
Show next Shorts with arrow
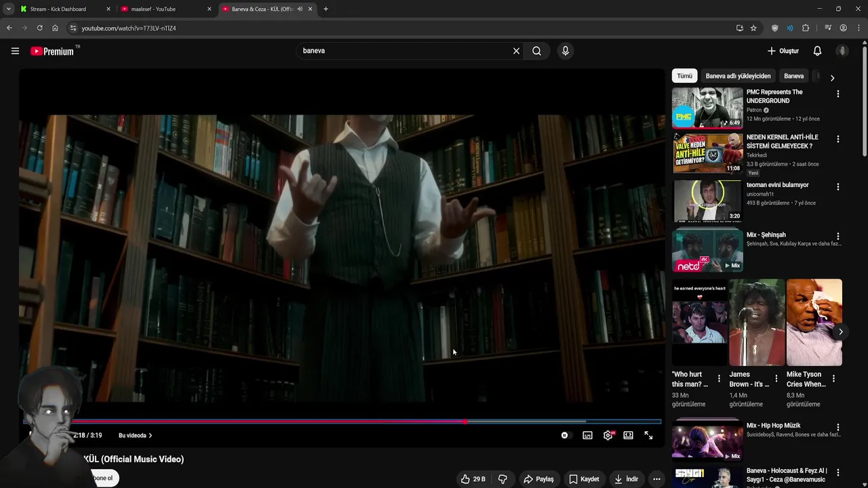click(840, 331)
